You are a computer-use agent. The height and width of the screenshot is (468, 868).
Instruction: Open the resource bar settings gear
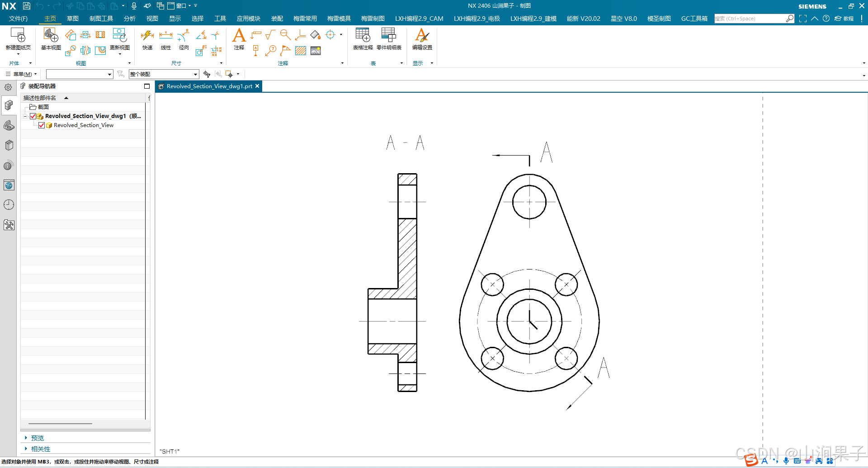click(8, 87)
